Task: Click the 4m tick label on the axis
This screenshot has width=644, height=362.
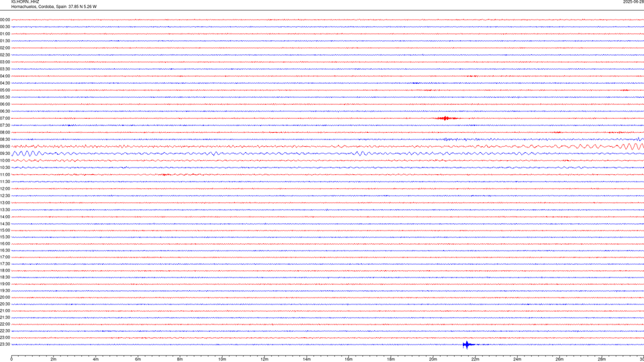Action: [x=96, y=359]
